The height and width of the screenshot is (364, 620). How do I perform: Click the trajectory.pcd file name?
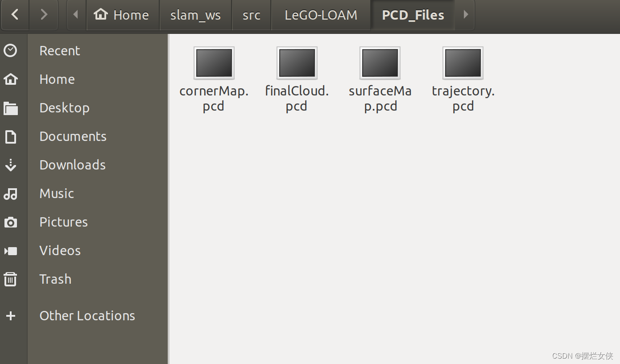463,99
